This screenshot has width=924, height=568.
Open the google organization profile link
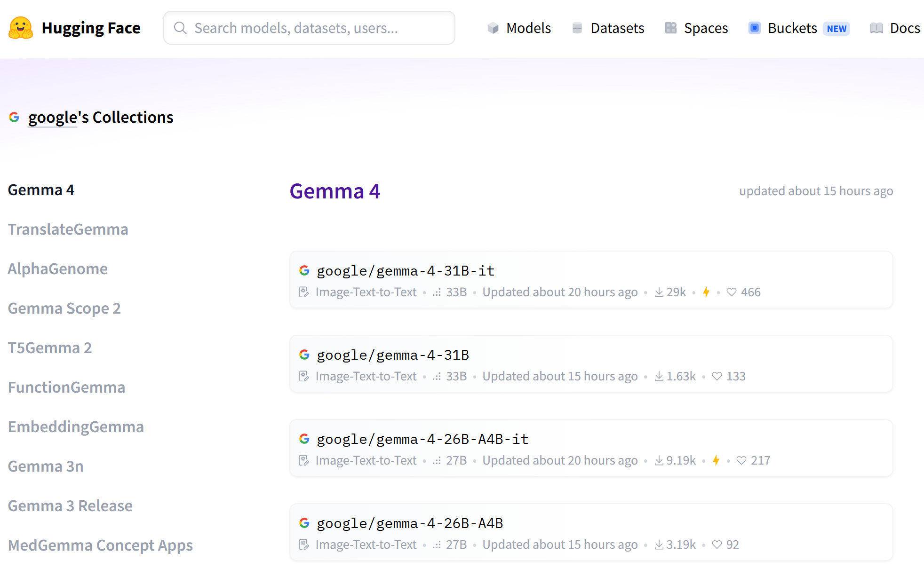click(52, 118)
